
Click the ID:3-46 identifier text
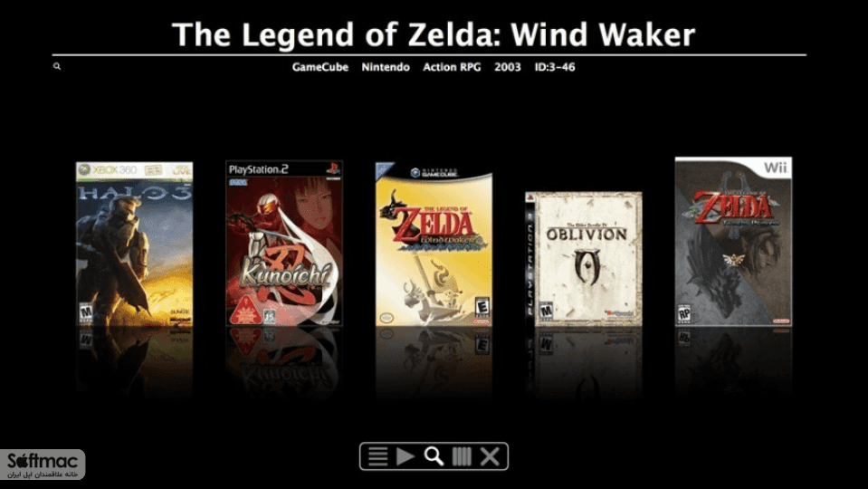click(x=555, y=67)
